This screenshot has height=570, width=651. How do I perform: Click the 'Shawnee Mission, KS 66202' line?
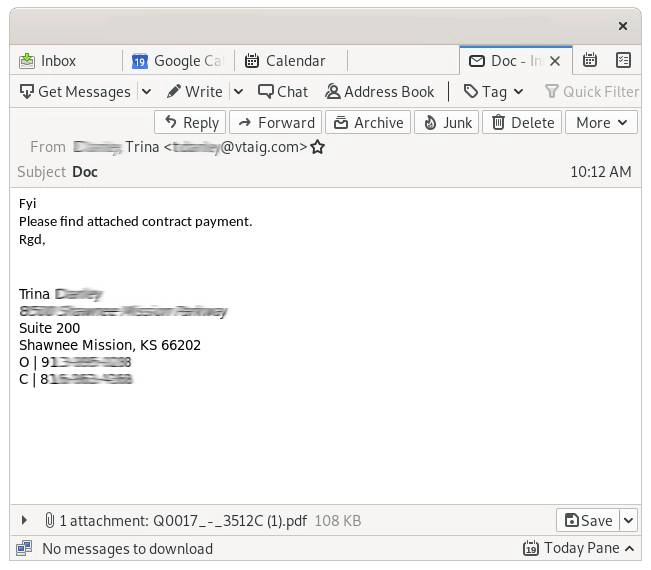110,345
